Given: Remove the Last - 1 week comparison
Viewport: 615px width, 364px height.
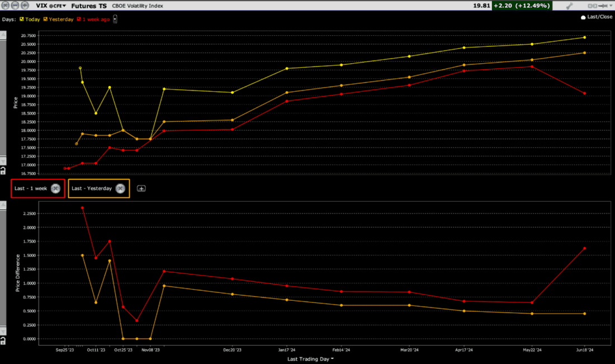Looking at the screenshot, I should pyautogui.click(x=56, y=188).
